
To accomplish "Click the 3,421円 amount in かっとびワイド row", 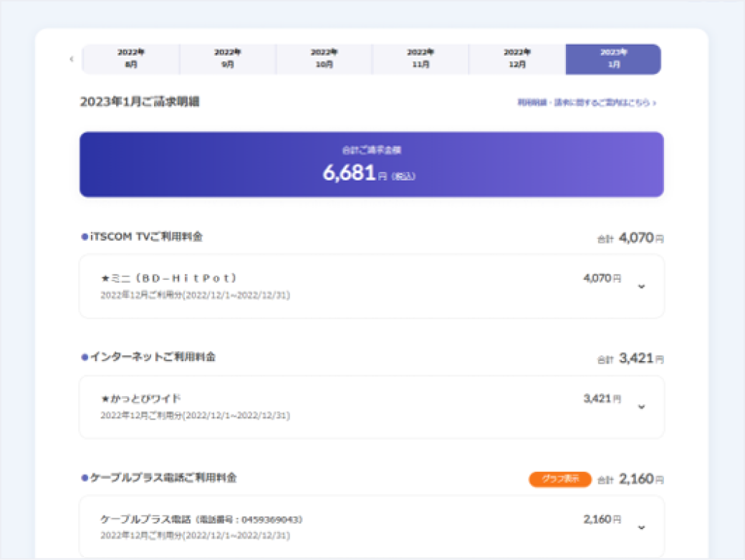I will (602, 398).
